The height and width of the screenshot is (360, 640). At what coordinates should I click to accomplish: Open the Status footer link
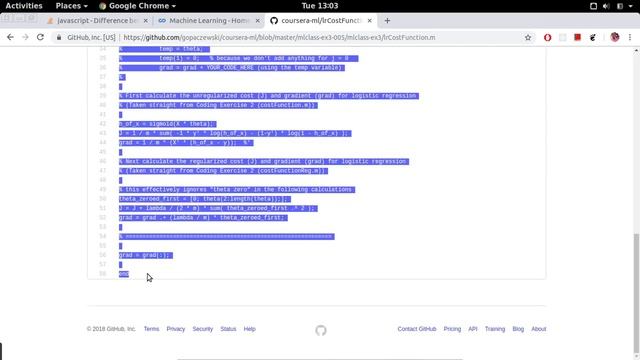click(228, 329)
